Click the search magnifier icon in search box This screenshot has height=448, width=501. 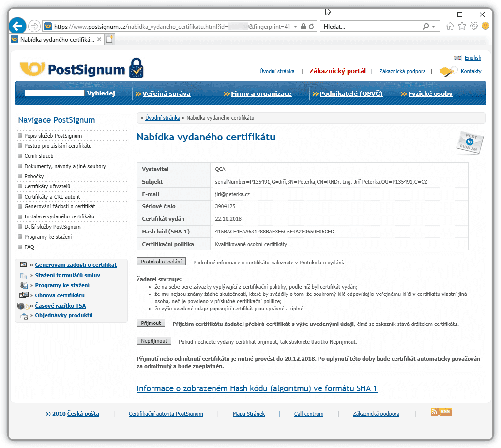point(425,26)
